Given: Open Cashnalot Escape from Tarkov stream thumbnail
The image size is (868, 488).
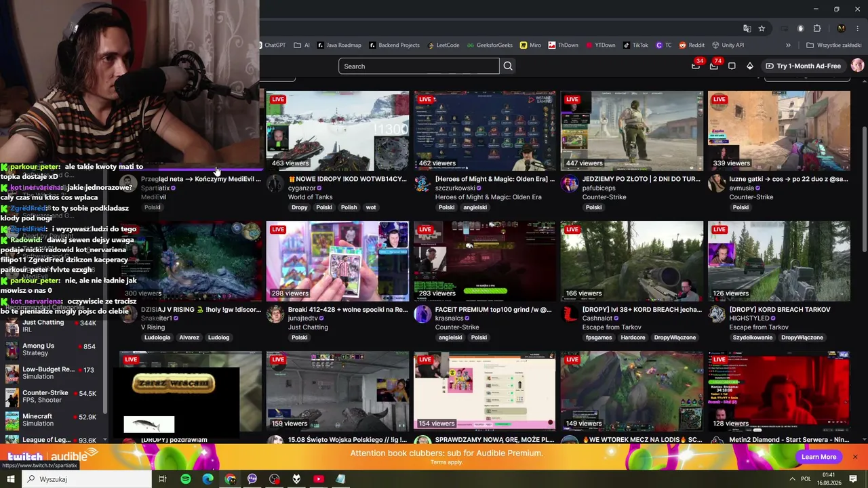Looking at the screenshot, I should [632, 261].
